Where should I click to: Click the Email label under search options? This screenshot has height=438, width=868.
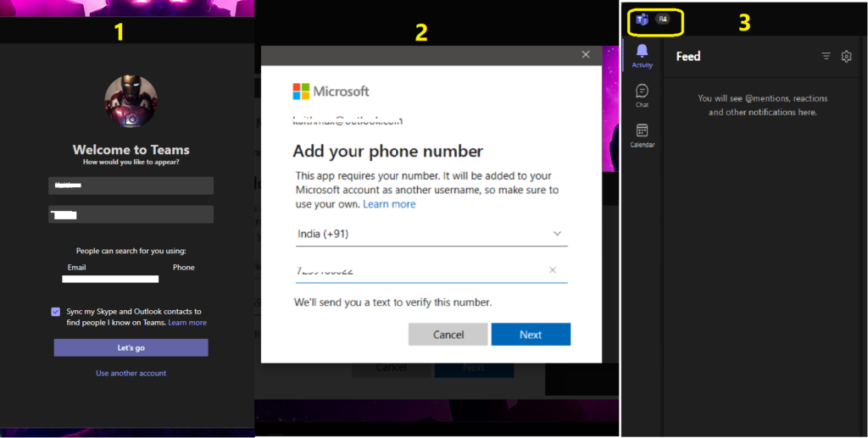(77, 267)
